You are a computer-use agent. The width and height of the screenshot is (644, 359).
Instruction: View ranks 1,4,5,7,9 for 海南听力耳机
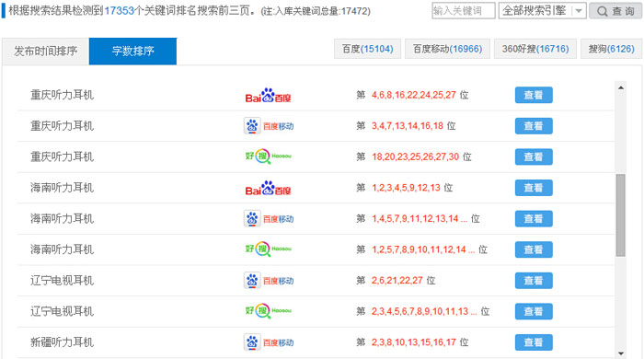coord(534,219)
